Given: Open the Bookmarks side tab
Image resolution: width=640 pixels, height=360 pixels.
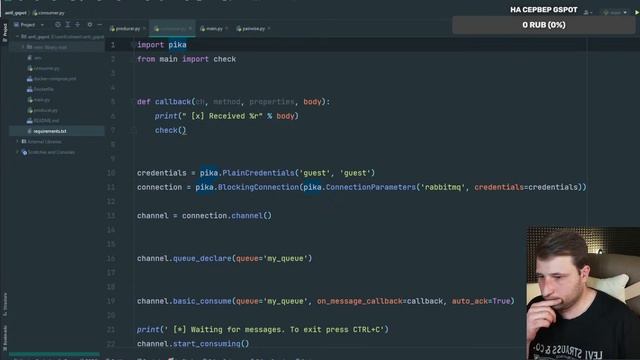Looking at the screenshot, I should pyautogui.click(x=5, y=338).
